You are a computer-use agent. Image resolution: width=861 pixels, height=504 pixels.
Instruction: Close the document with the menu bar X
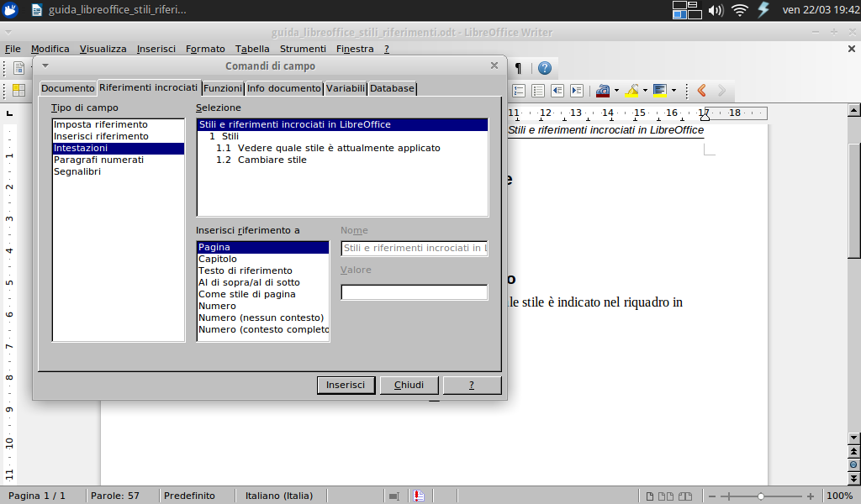click(x=852, y=49)
